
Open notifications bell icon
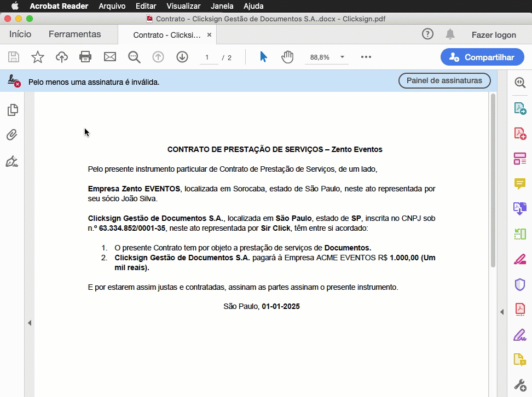(x=450, y=34)
